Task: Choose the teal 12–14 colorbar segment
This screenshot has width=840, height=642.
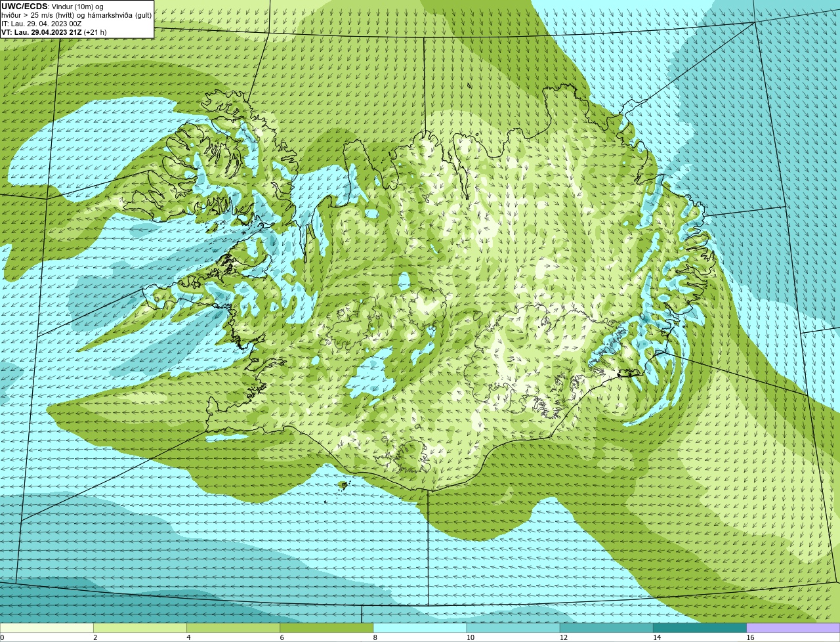Action: coord(606,628)
